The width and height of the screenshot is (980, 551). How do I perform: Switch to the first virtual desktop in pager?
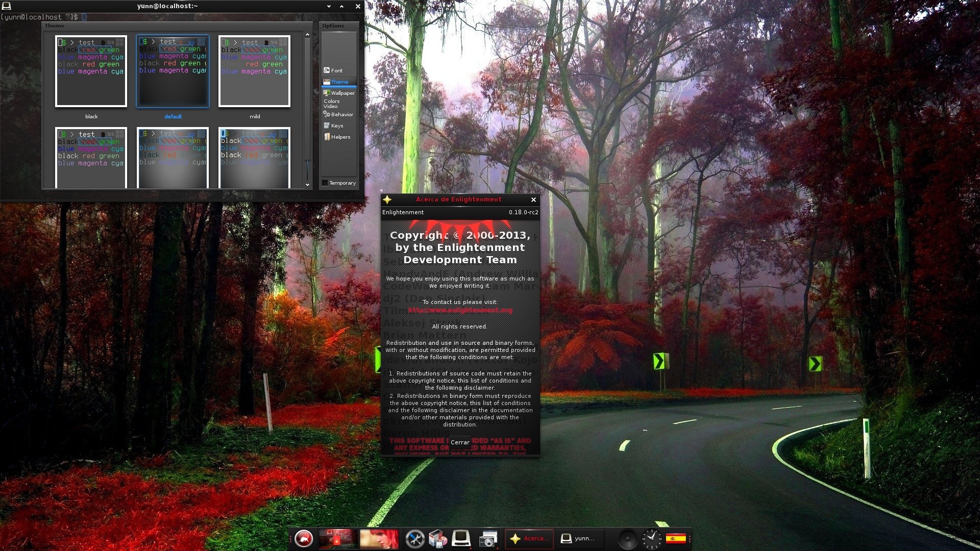[x=337, y=538]
